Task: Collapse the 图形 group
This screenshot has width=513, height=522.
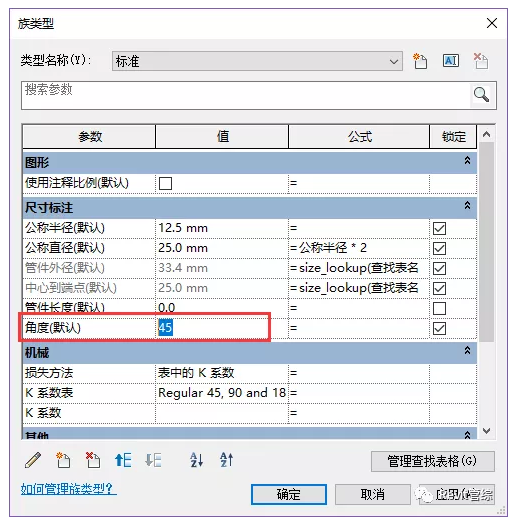Action: [467, 161]
